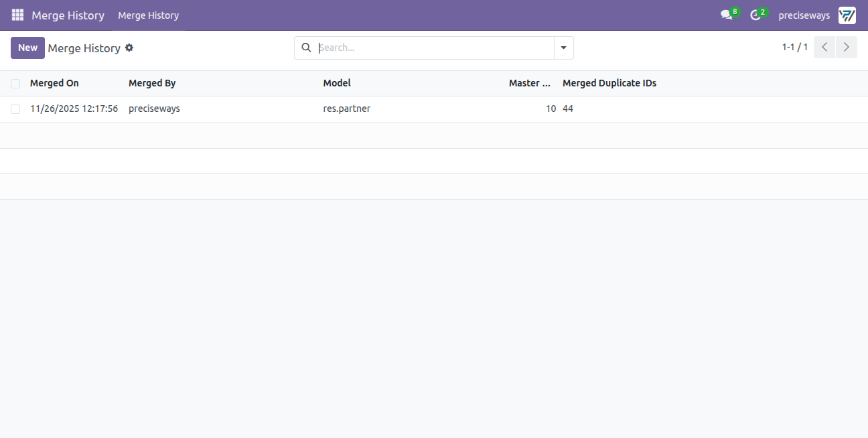This screenshot has height=438, width=868.
Task: Open the Merge History menu item
Action: [x=149, y=15]
